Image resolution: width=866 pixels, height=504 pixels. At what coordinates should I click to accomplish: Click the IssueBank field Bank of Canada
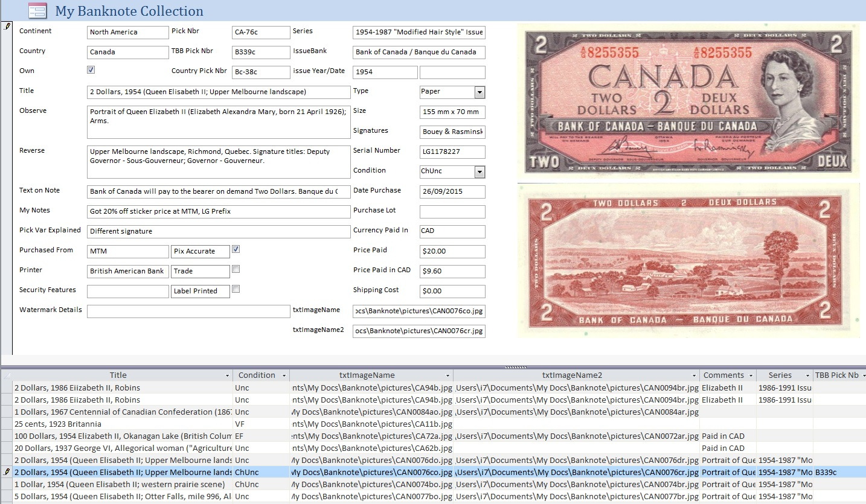point(419,53)
